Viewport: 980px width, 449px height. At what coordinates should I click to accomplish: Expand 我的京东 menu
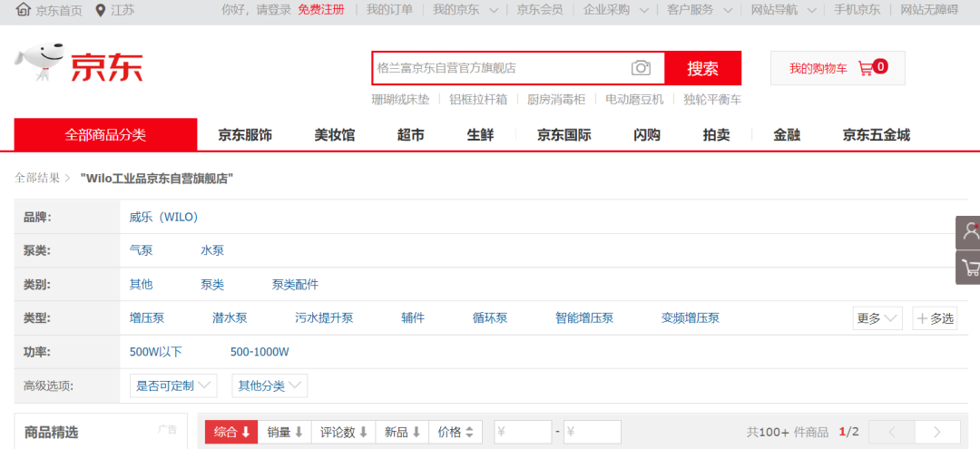pos(465,9)
